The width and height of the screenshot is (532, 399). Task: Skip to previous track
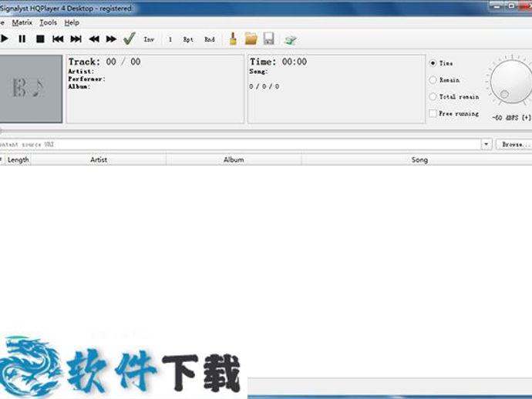click(58, 39)
